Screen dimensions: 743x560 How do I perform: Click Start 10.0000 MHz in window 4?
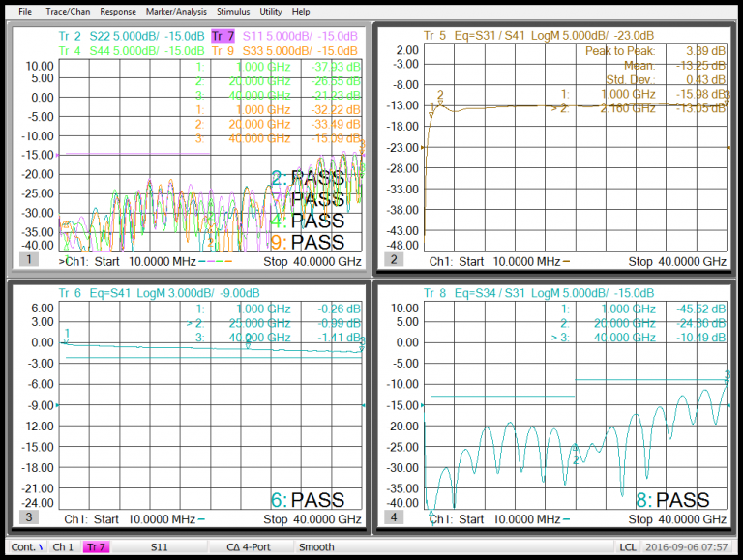(510, 519)
